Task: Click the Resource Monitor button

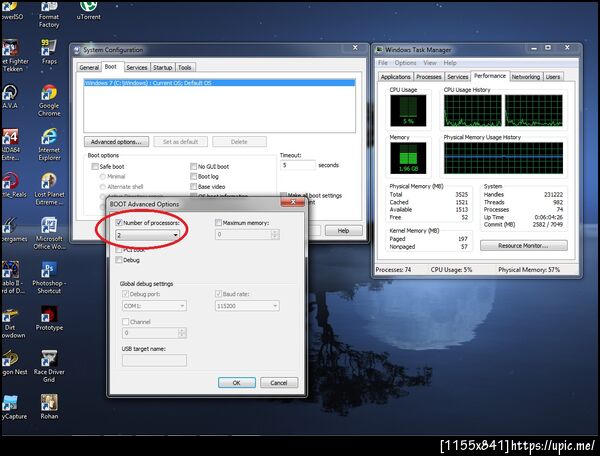Action: pyautogui.click(x=523, y=246)
